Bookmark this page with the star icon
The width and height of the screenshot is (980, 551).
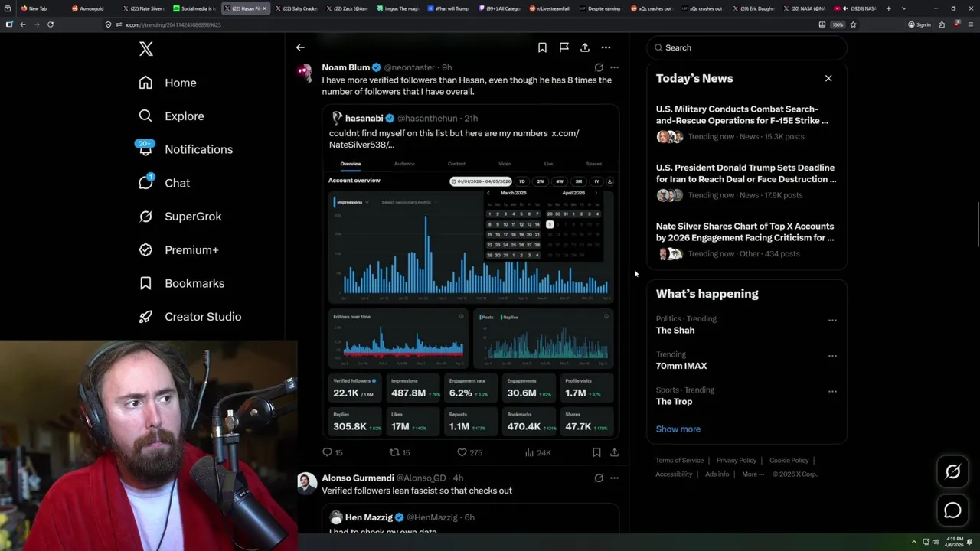[853, 24]
